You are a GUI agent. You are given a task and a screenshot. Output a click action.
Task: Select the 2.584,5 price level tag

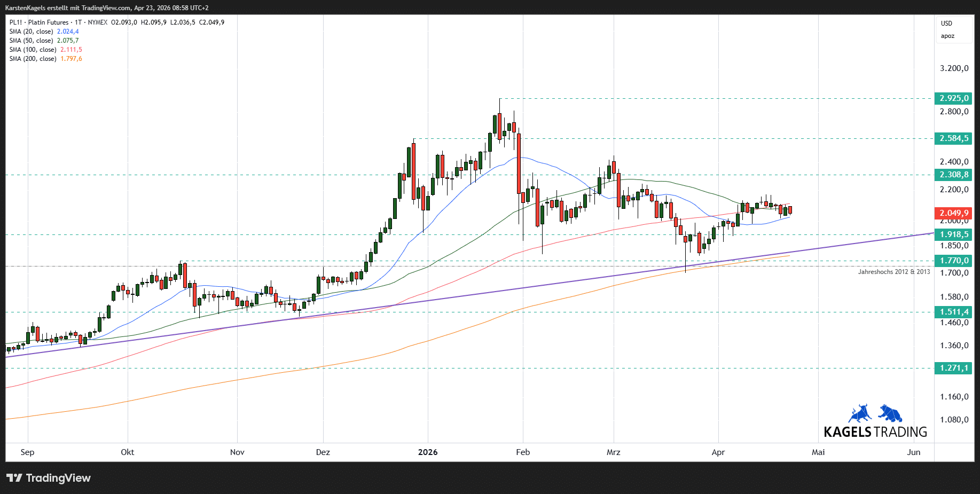click(953, 138)
